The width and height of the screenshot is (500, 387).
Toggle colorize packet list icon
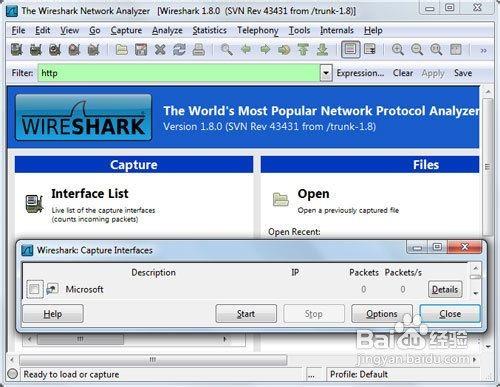tap(350, 50)
